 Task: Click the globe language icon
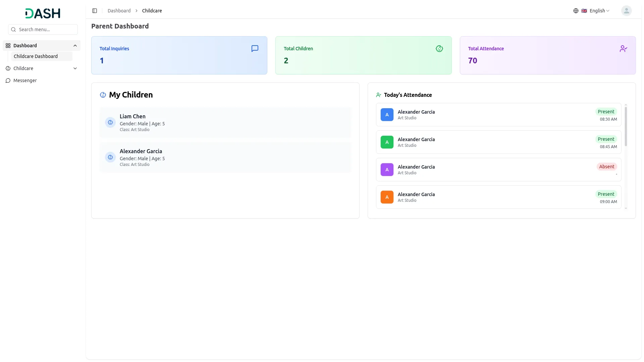coord(576,11)
